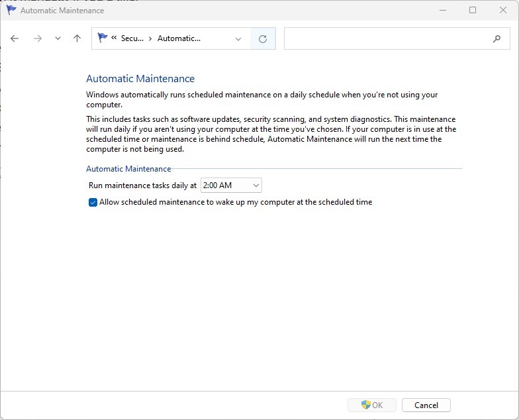Click the title bar flag icon

coord(11,10)
